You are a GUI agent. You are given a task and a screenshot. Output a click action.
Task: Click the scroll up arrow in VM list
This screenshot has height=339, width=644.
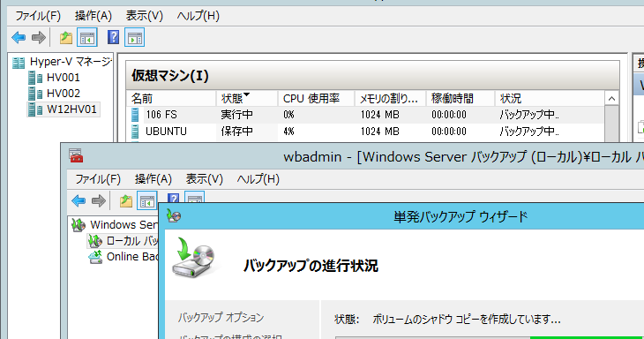coord(611,99)
